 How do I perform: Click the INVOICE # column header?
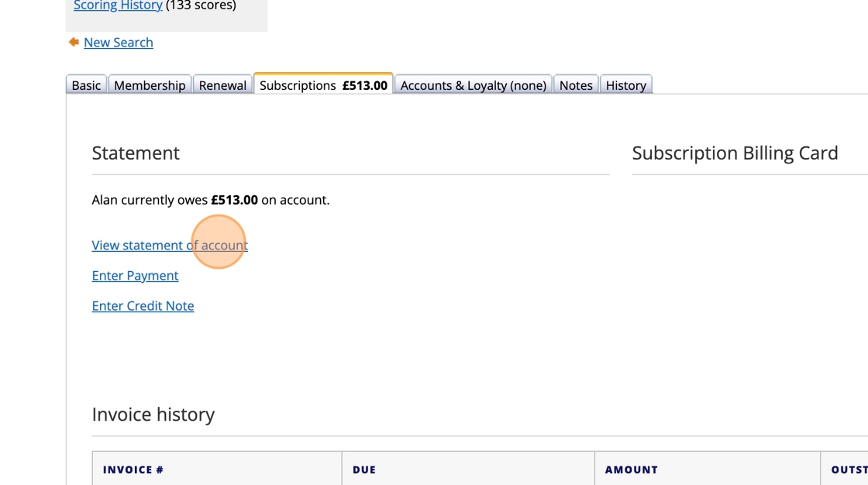pos(133,470)
